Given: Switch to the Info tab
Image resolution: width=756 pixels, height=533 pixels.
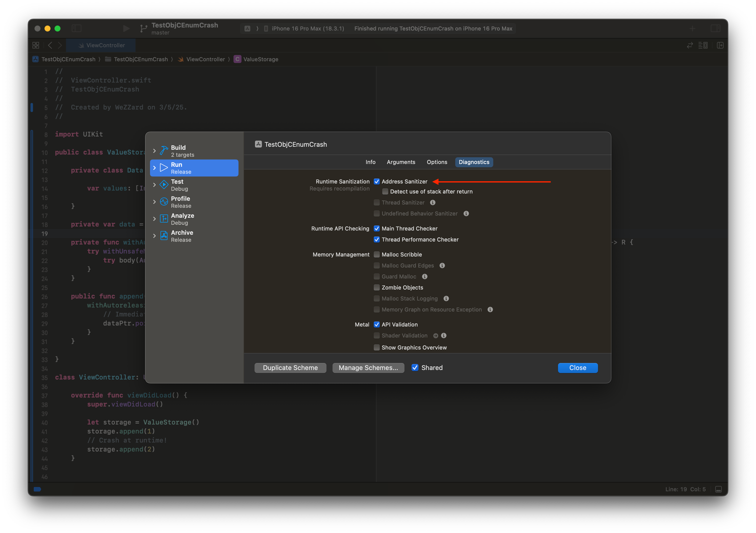Looking at the screenshot, I should [370, 162].
